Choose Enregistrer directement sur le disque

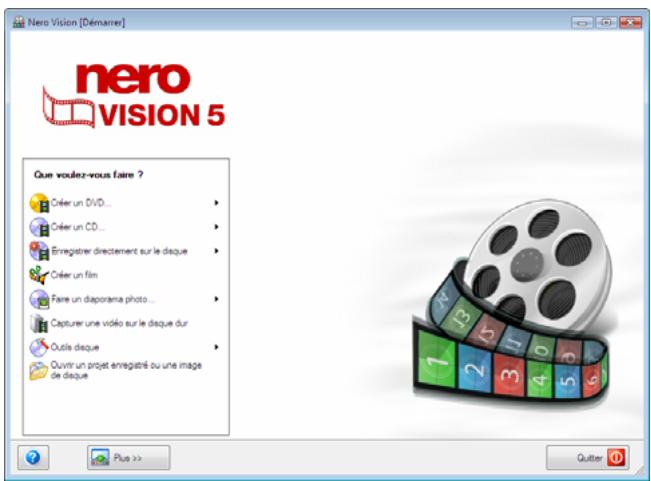pos(119,251)
